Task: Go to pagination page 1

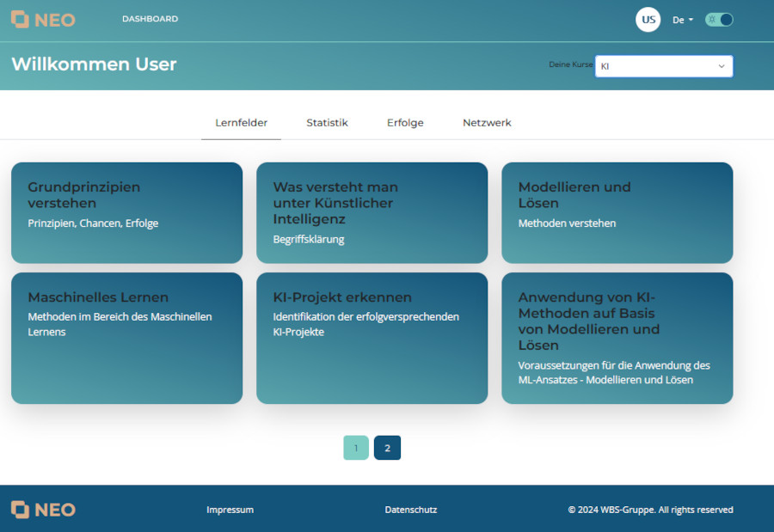Action: [x=356, y=448]
